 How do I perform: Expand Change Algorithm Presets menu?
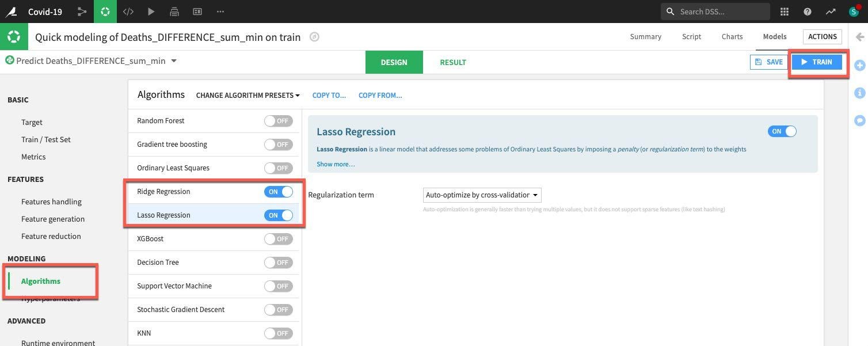(x=248, y=96)
